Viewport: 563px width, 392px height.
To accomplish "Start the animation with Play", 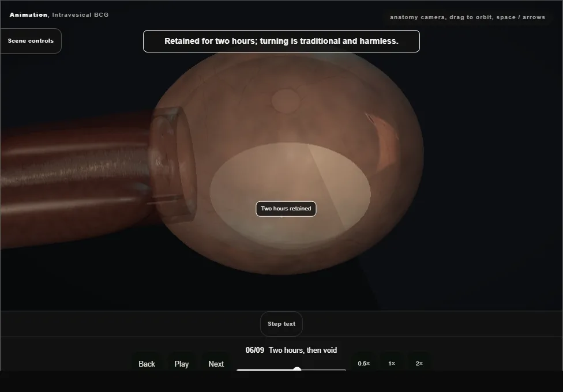I will [x=181, y=364].
